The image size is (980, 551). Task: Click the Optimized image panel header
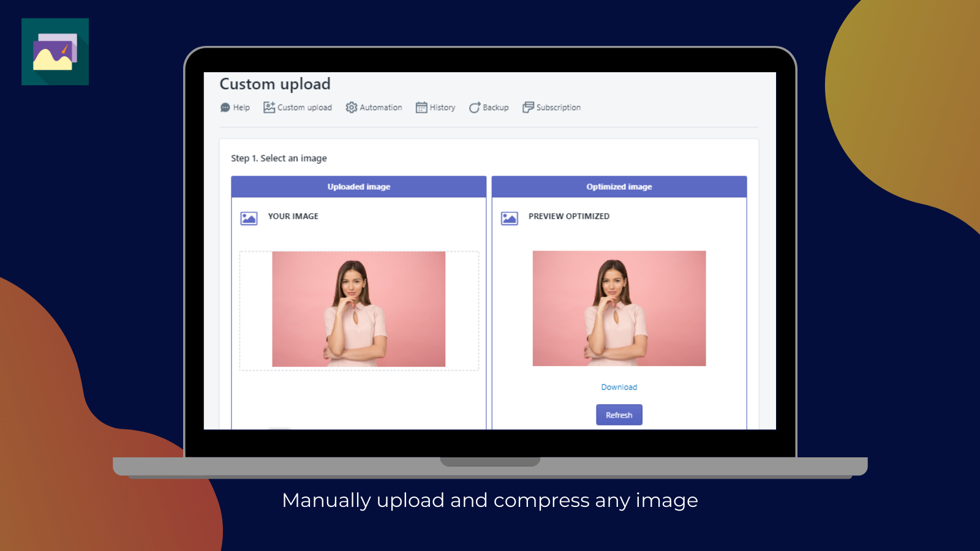tap(619, 187)
